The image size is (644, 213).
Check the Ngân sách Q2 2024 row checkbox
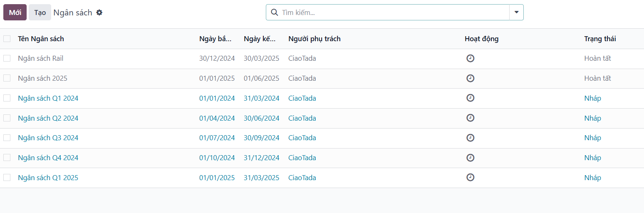7,118
